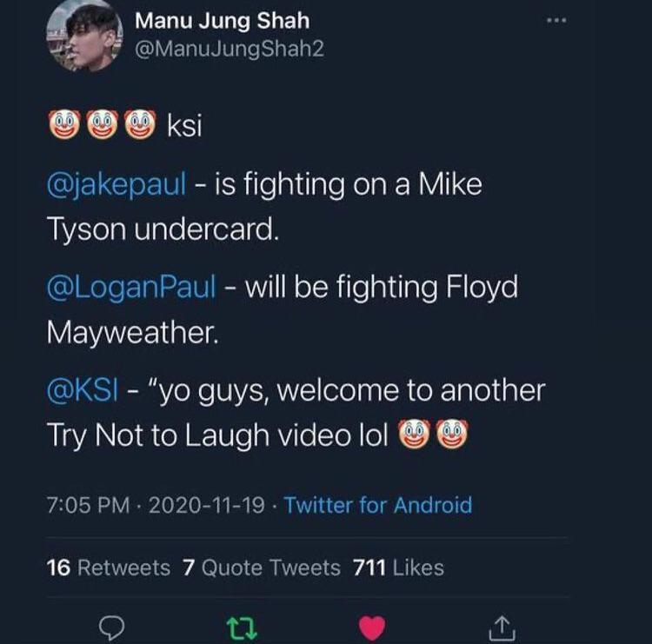This screenshot has height=644, width=652.
Task: Click Manu Jung Shah's profile picture
Action: (x=83, y=35)
